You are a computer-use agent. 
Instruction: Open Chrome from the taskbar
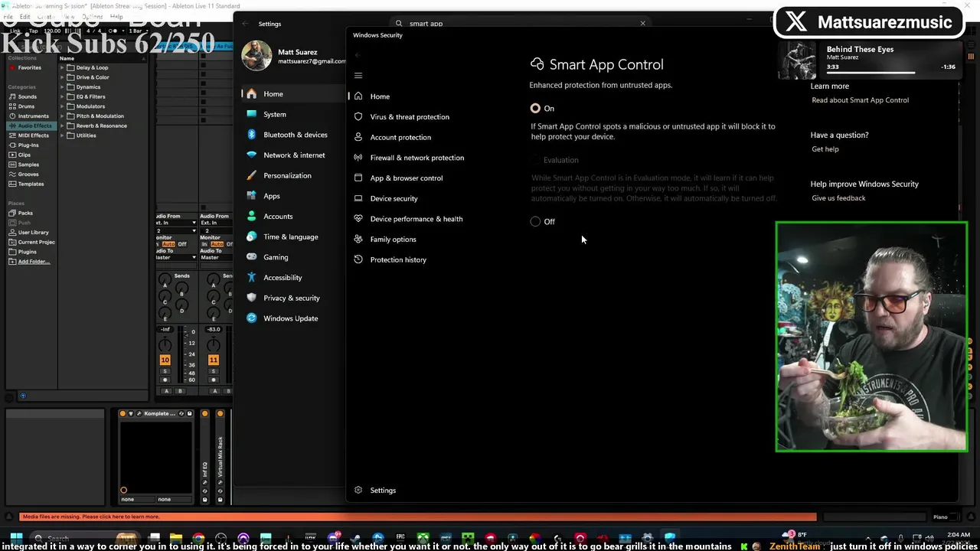tap(198, 538)
